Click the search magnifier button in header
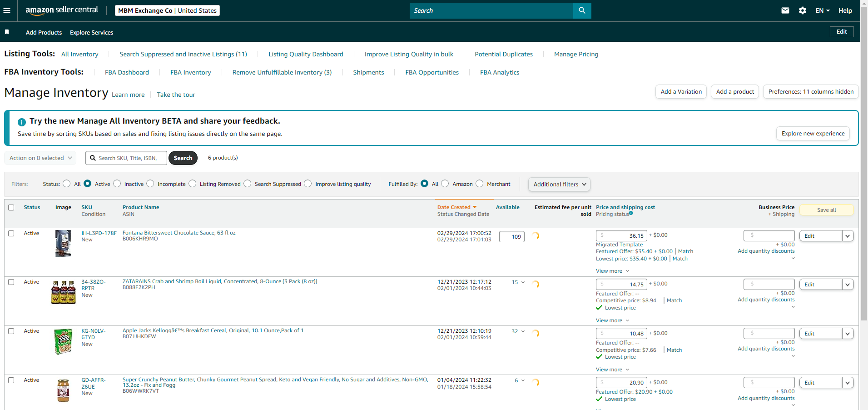This screenshot has height=410, width=868. click(x=582, y=10)
